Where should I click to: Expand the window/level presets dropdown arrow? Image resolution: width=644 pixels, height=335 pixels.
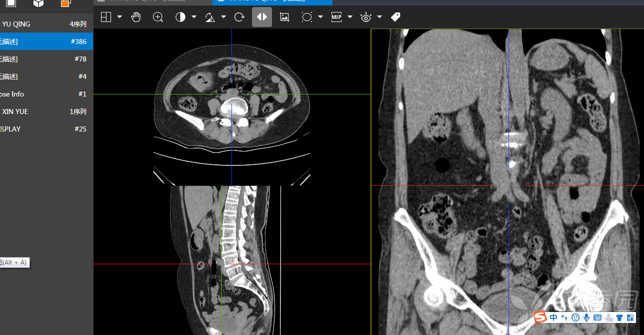point(194,17)
